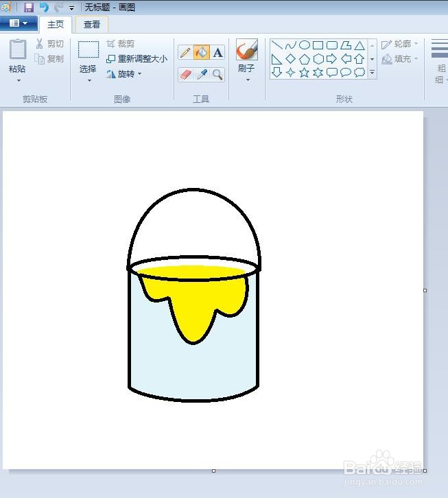
Task: Open the blue Paint file menu button
Action: (19, 23)
